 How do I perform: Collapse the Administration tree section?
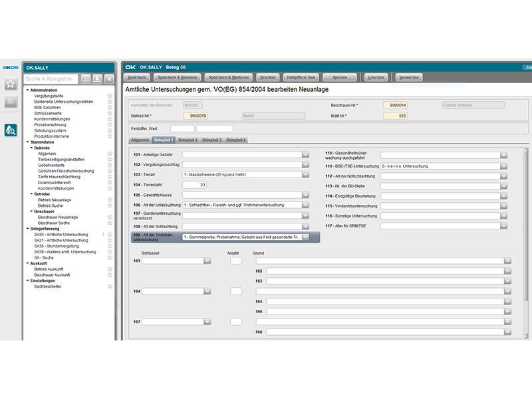pos(27,90)
